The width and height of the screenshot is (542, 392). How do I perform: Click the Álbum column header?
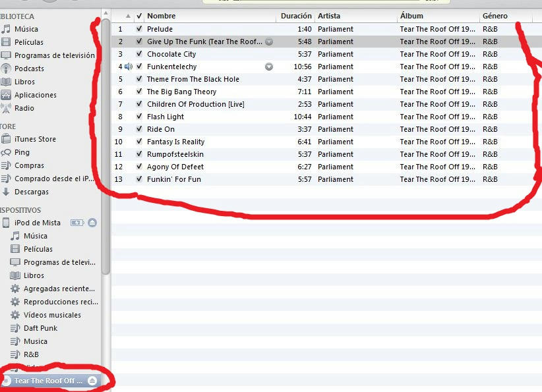[412, 16]
